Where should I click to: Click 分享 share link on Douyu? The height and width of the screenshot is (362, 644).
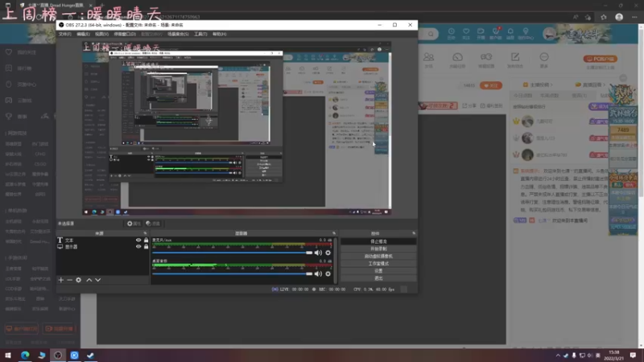(470, 106)
